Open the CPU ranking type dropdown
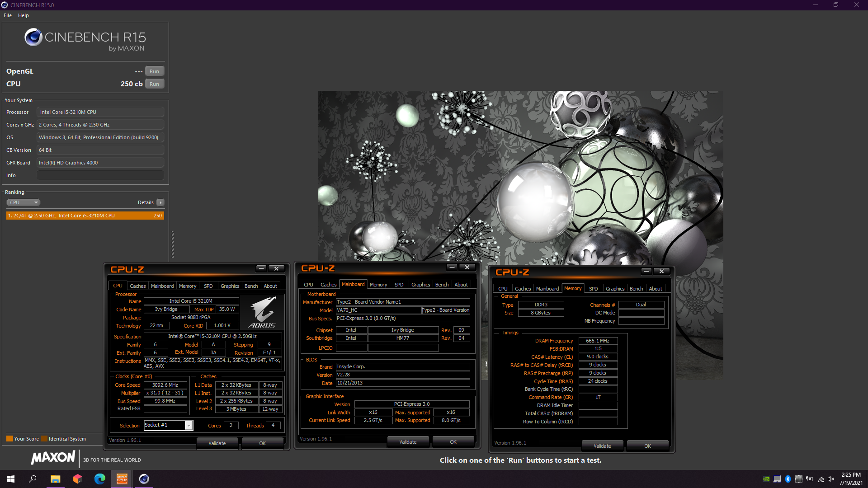Viewport: 868px width, 488px height. (24, 202)
